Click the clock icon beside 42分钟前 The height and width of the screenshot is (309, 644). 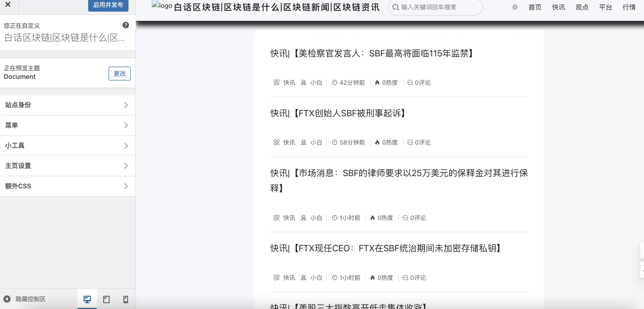(x=335, y=83)
